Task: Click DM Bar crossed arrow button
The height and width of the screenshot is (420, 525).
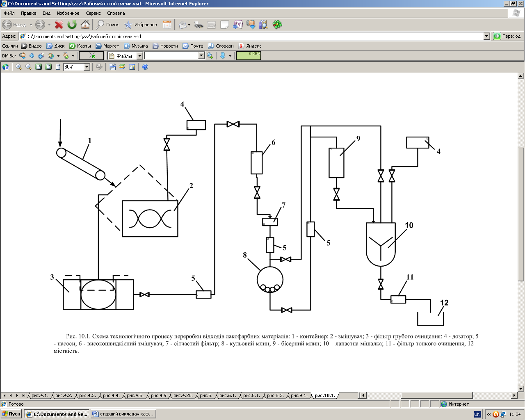Action: point(91,56)
